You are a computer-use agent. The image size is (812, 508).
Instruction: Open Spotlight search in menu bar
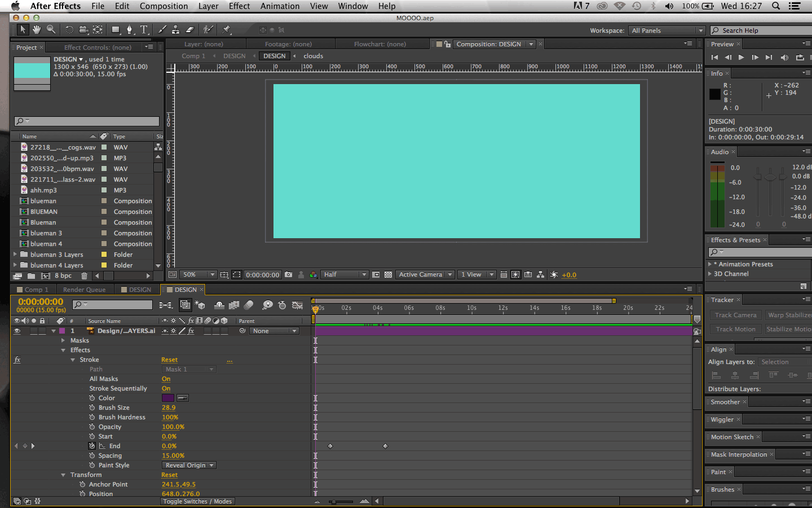(776, 6)
